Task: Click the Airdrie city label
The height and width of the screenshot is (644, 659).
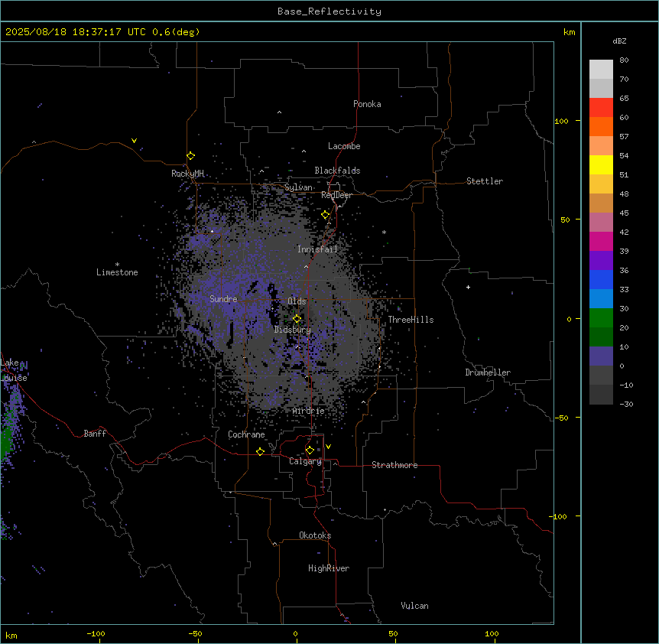Action: pos(308,411)
